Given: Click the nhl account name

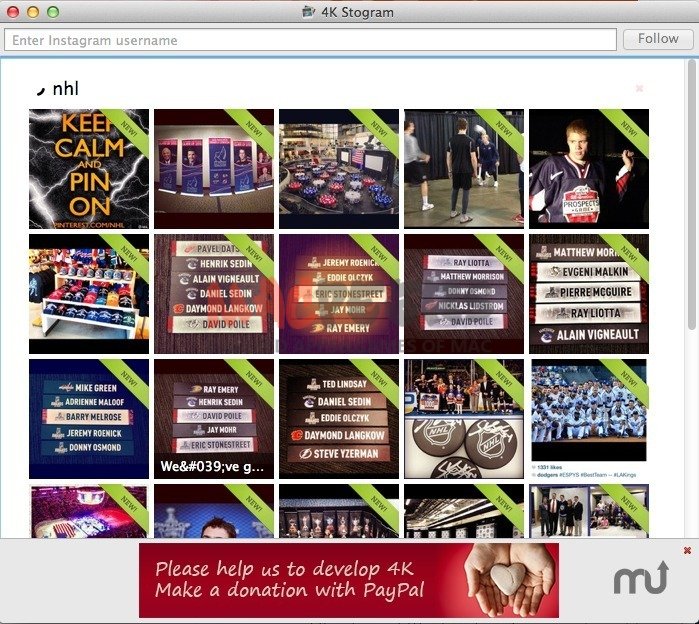Looking at the screenshot, I should [x=66, y=89].
